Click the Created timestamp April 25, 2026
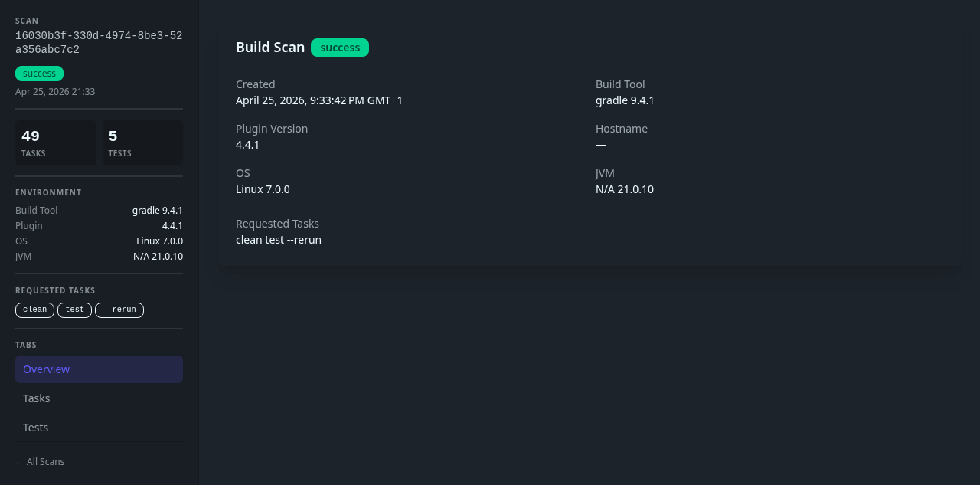This screenshot has width=980, height=485. coord(318,100)
